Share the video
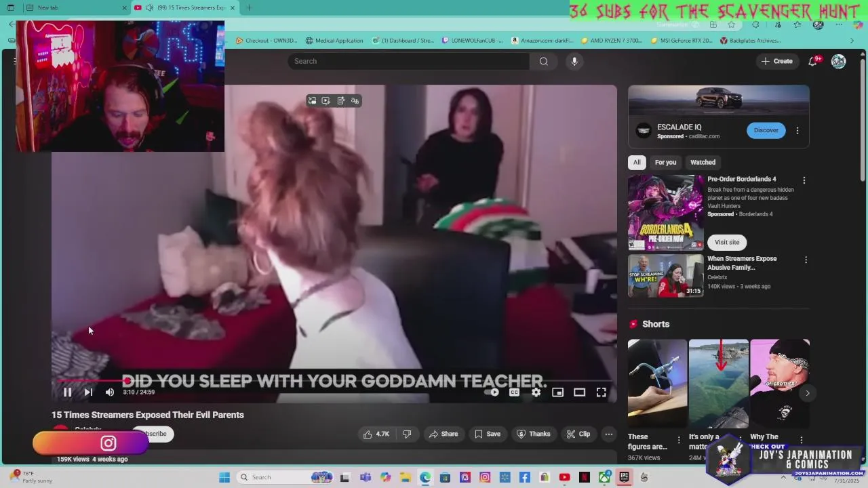This screenshot has width=868, height=488. point(442,434)
